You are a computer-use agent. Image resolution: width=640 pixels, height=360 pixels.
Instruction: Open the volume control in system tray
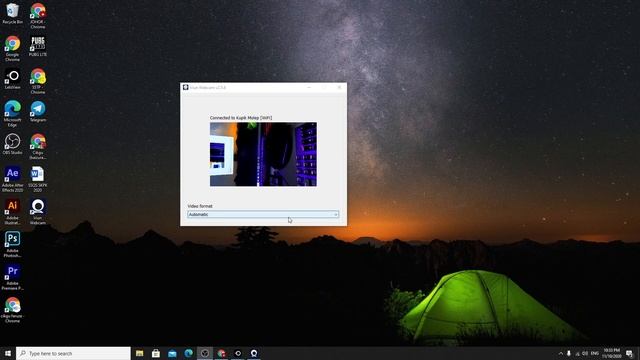coord(585,353)
